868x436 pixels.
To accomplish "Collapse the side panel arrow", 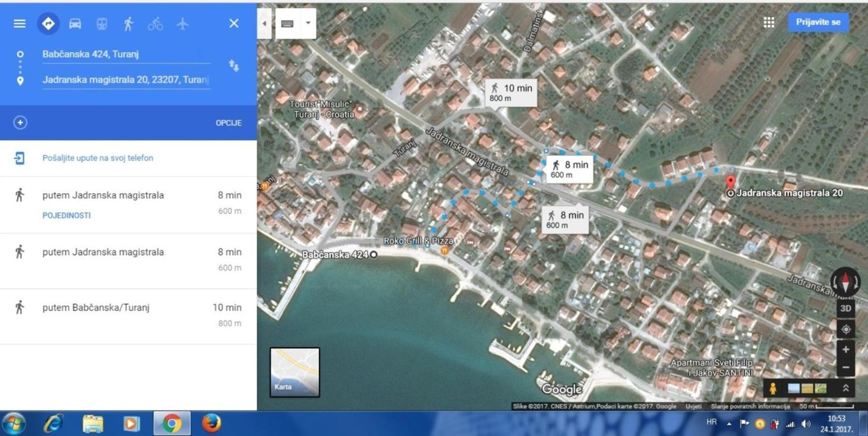I will (264, 23).
